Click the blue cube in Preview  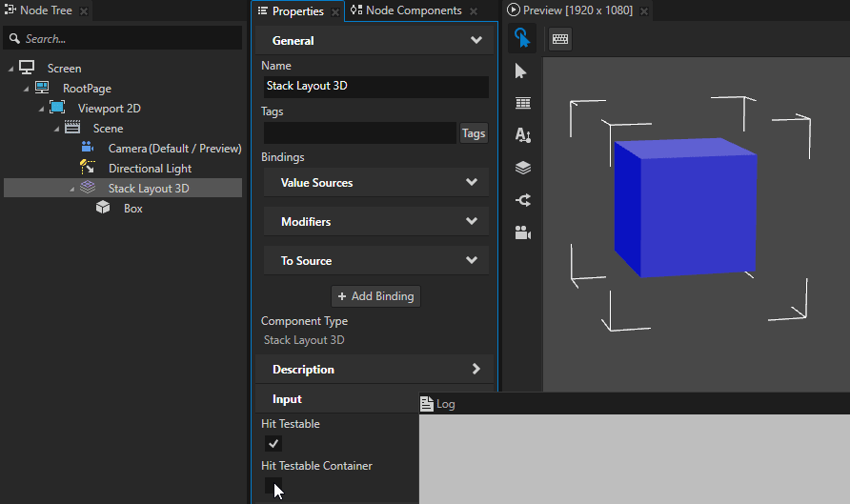click(x=685, y=209)
